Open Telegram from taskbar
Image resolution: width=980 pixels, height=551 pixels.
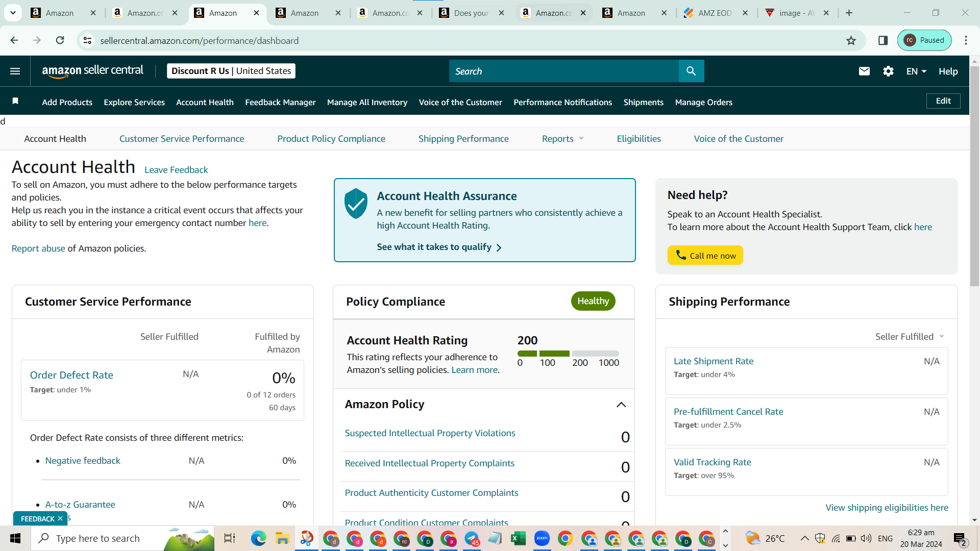coord(472,538)
